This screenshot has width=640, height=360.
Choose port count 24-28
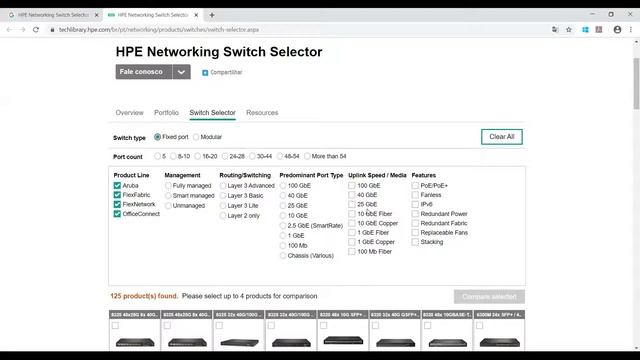pyautogui.click(x=225, y=156)
